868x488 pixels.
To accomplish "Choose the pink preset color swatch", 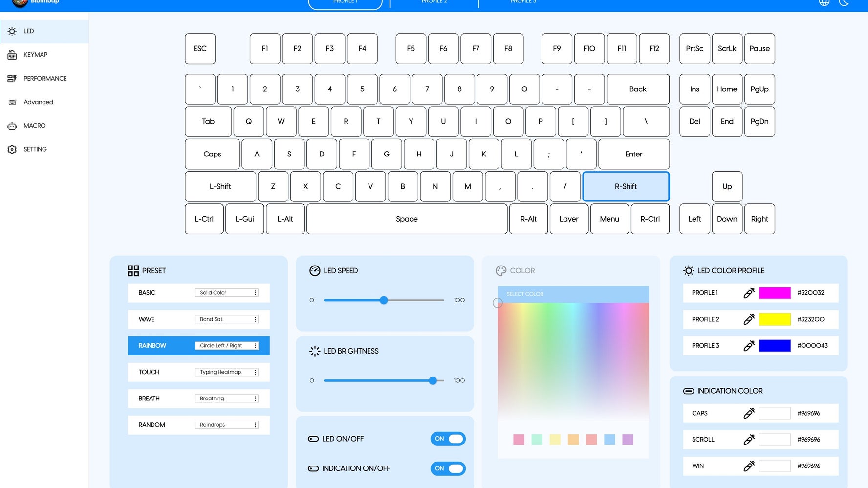I will pyautogui.click(x=519, y=440).
